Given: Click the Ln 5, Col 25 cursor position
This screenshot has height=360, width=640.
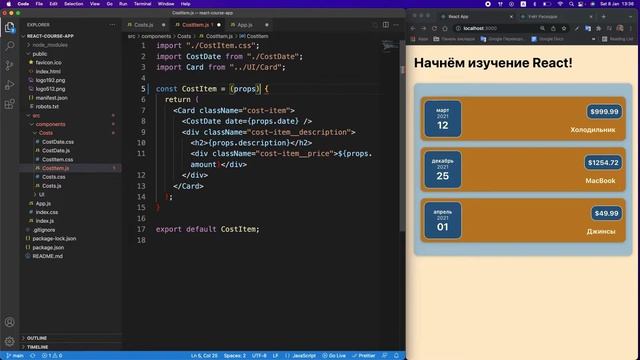Looking at the screenshot, I should point(204,356).
